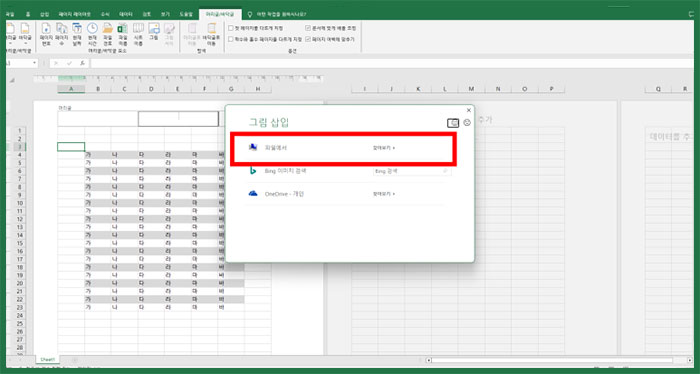Click the Bing 이미지 검색 logo icon
The image size is (700, 374).
pyautogui.click(x=253, y=170)
